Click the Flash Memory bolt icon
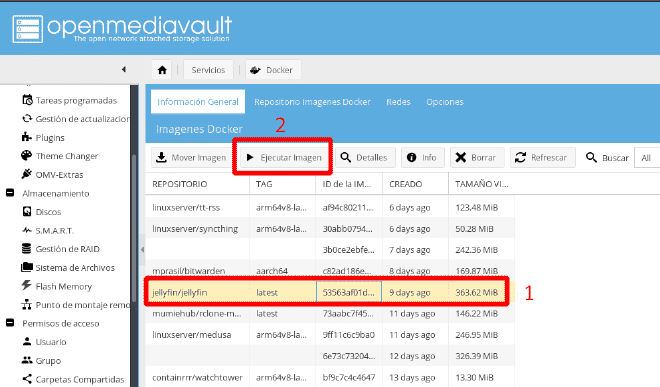The width and height of the screenshot is (660, 387). (x=27, y=286)
